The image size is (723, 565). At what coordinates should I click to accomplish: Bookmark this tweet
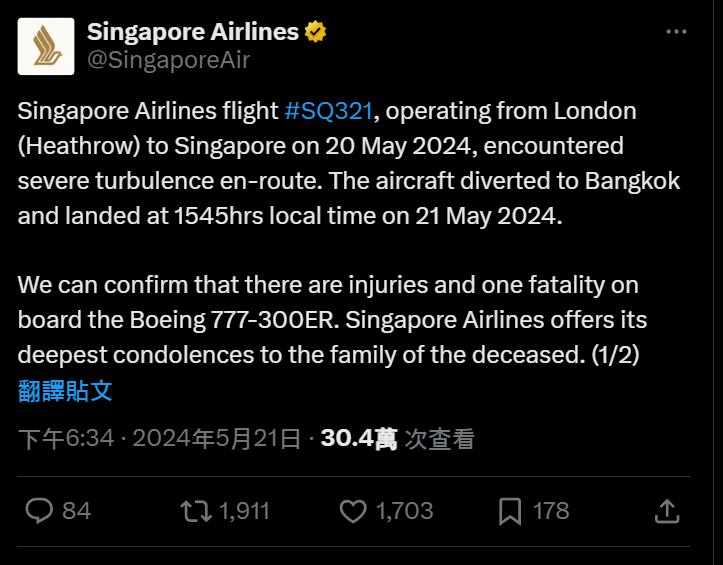510,511
